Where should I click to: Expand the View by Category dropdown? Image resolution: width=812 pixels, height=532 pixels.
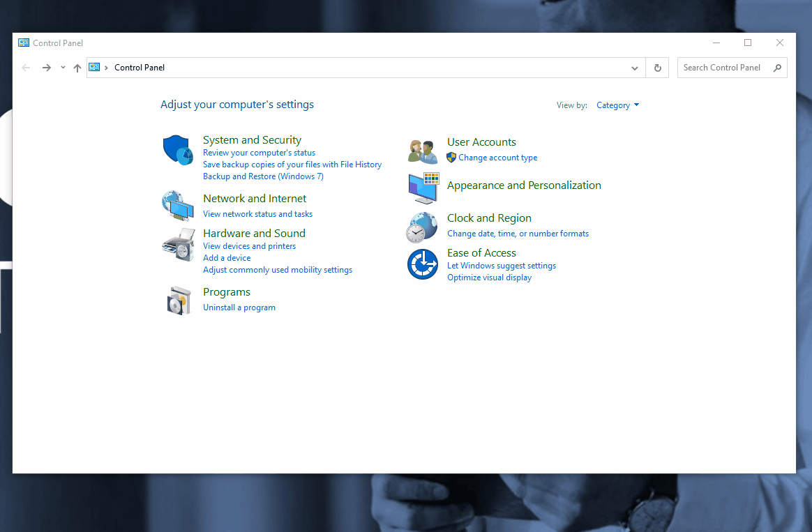[617, 105]
